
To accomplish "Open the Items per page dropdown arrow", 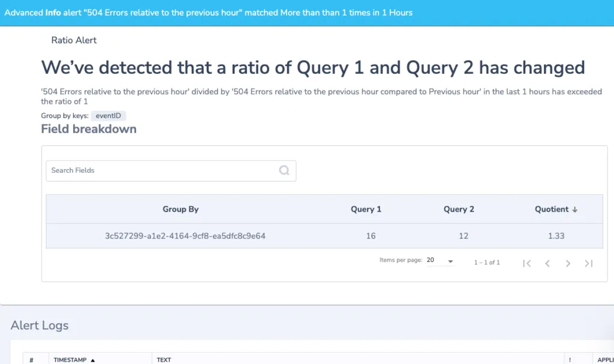I will click(450, 261).
